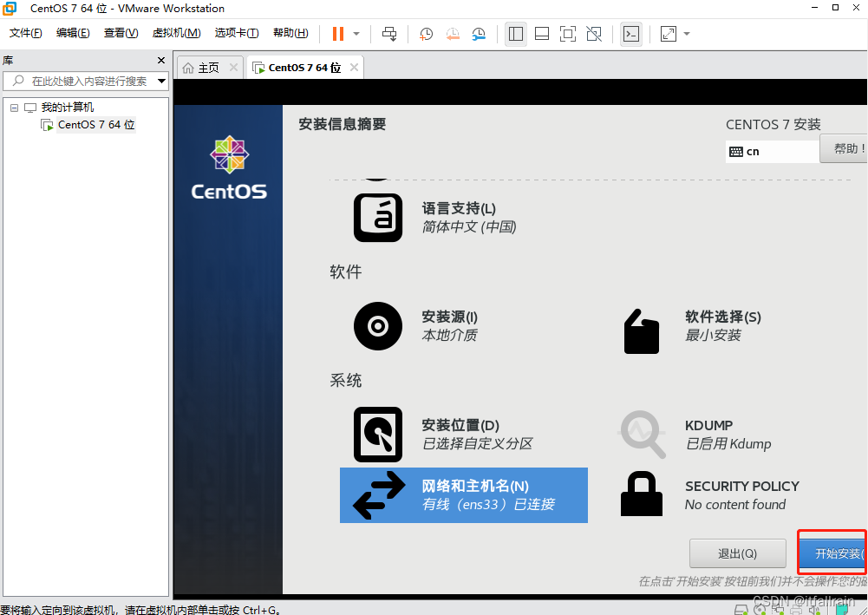
Task: Click the 退出(Q) button
Action: (x=737, y=553)
